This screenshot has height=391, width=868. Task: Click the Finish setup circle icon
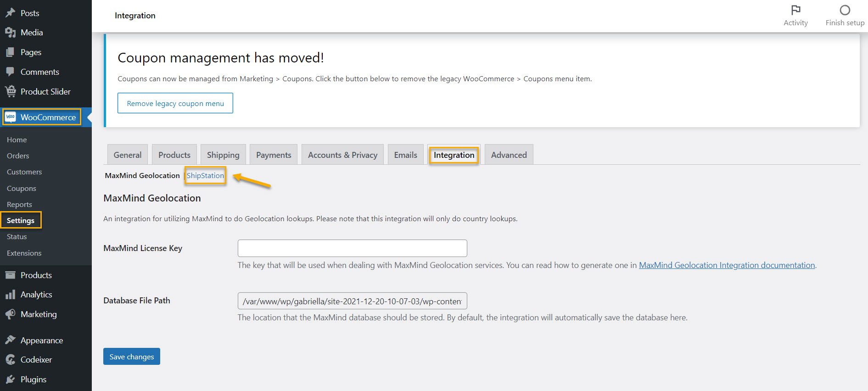point(845,10)
